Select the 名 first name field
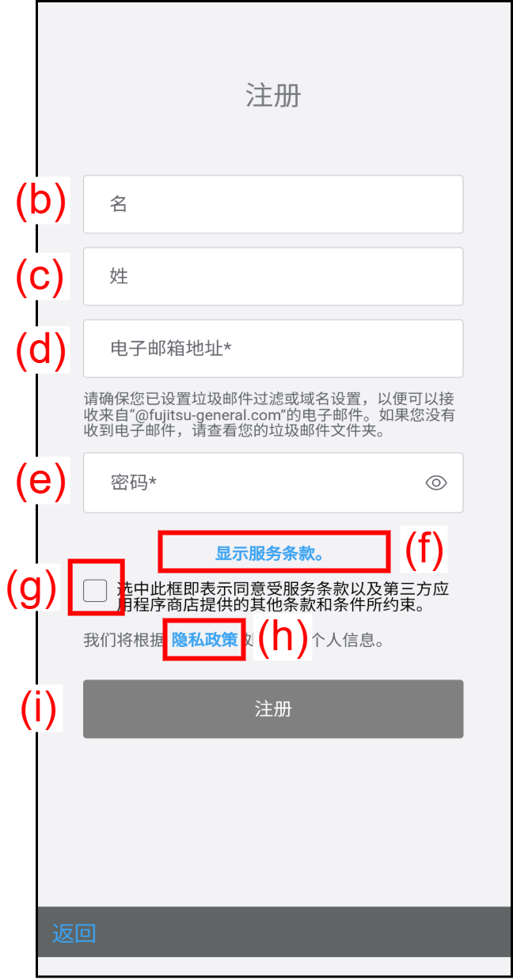This screenshot has height=980, width=513. (273, 204)
